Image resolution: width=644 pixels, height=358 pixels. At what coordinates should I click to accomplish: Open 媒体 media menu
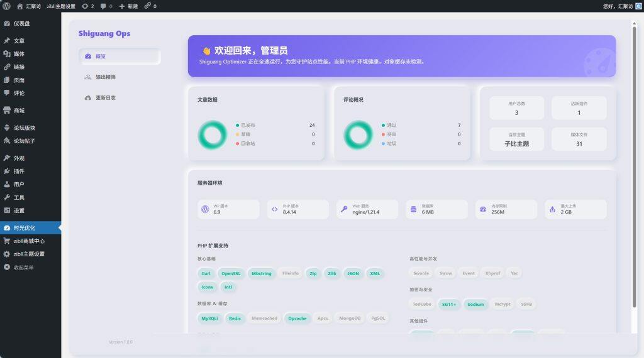coord(30,54)
